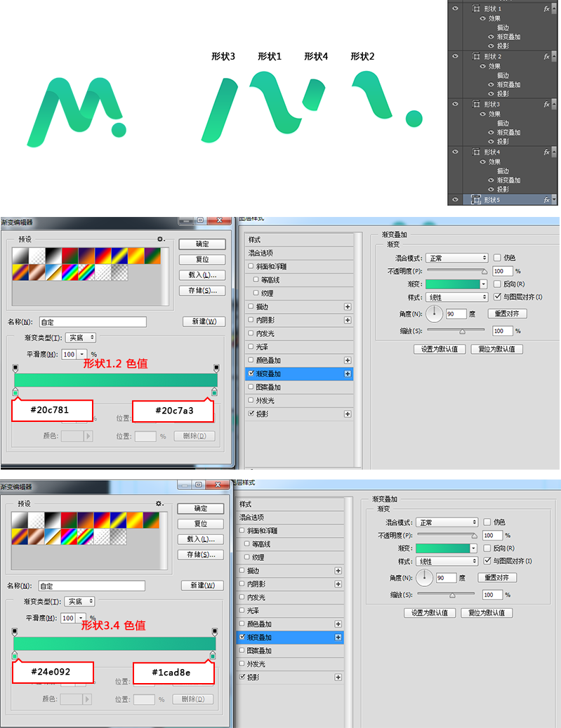
Task: Click 存储(S)... in the 形状3.4 gradient editor
Action: 201,555
